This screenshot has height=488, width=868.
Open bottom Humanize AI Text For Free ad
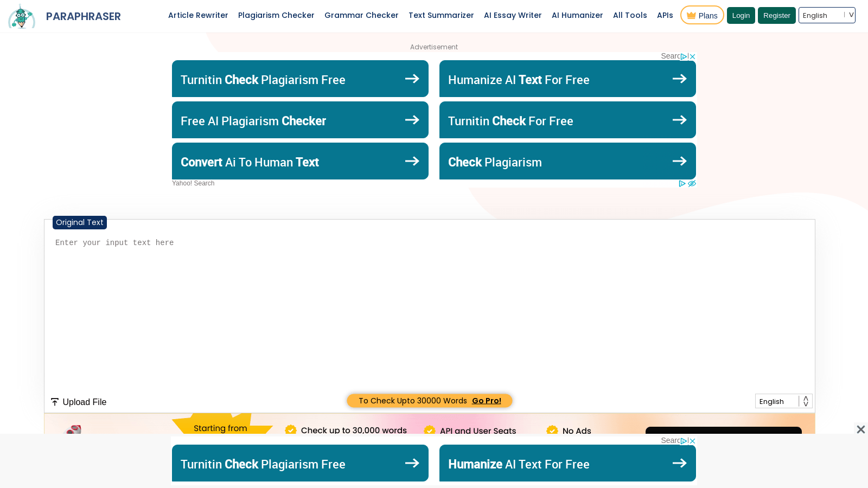pos(567,463)
